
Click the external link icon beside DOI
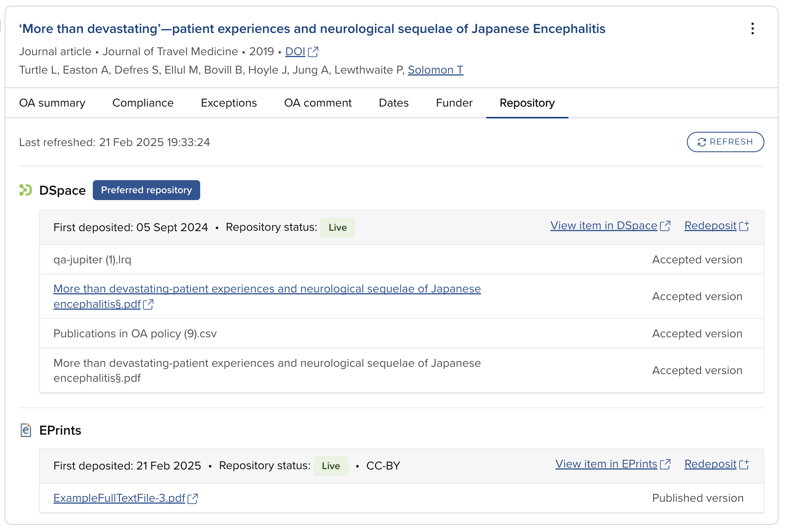point(313,52)
